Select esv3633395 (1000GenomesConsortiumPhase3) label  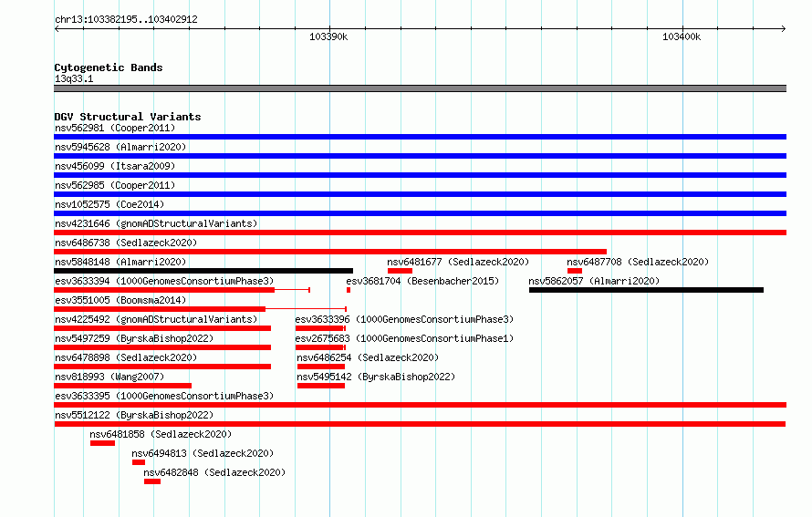[164, 396]
